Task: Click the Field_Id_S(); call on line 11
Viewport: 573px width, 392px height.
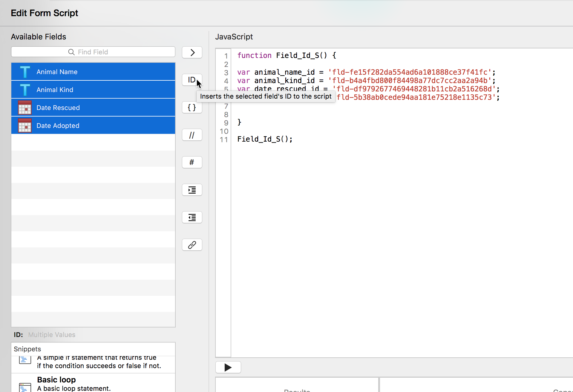Action: pyautogui.click(x=265, y=139)
